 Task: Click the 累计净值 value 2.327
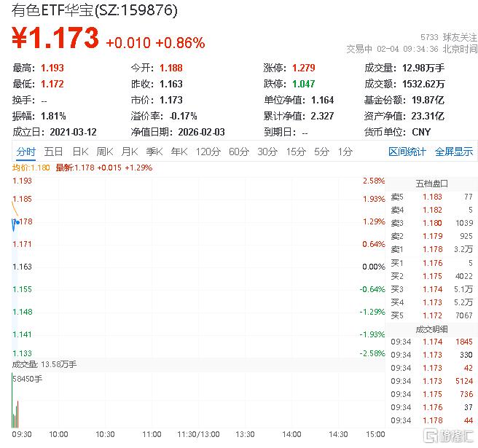click(x=322, y=116)
